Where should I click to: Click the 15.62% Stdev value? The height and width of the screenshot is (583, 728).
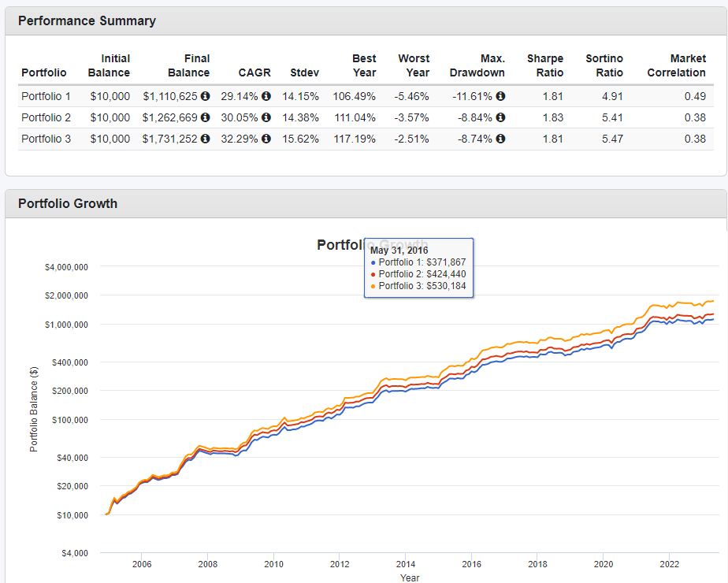click(x=300, y=139)
